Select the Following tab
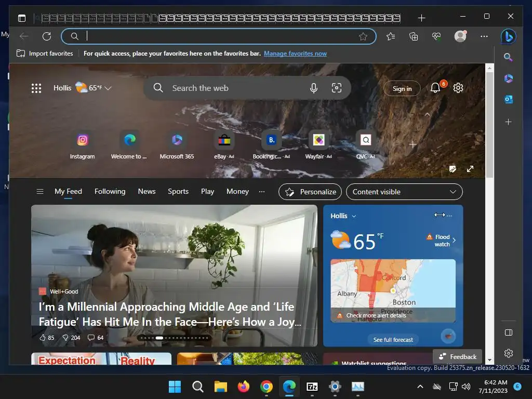532x399 pixels. tap(110, 191)
